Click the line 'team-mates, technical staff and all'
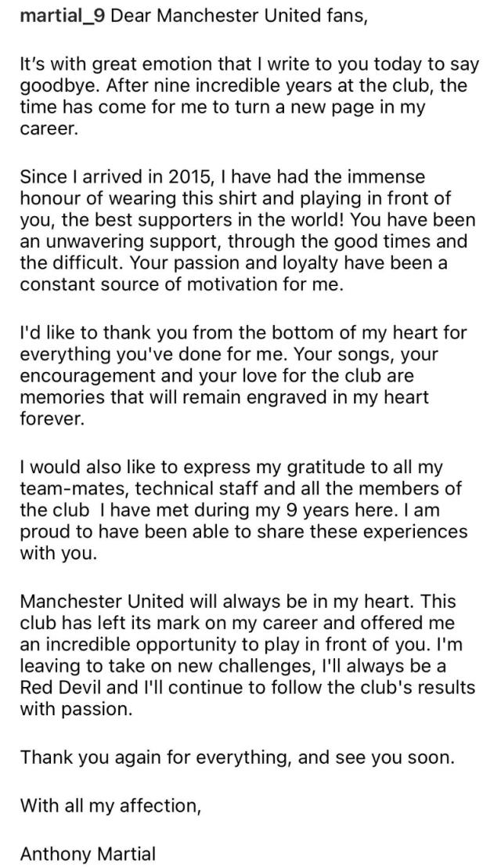This screenshot has height=868, width=501. [241, 490]
